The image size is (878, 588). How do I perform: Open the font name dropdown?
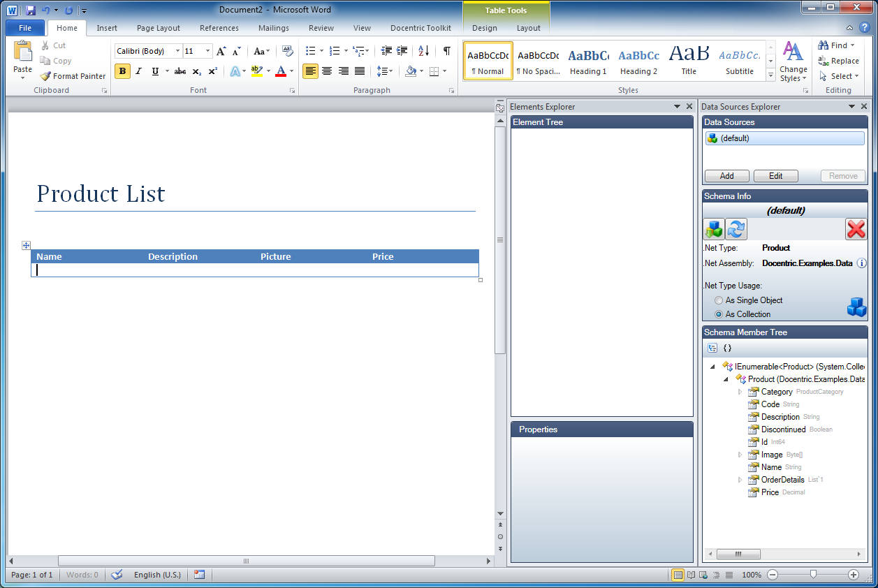click(x=177, y=51)
